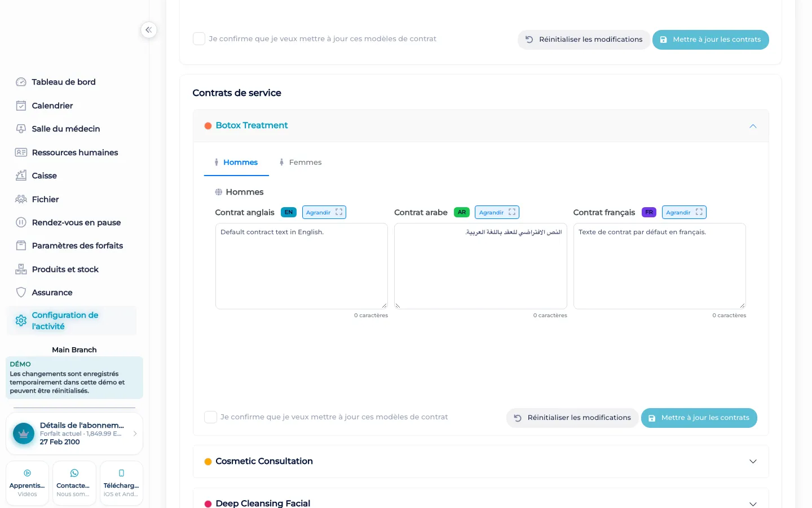Expand the Deep Cleansing Facial section

(753, 503)
